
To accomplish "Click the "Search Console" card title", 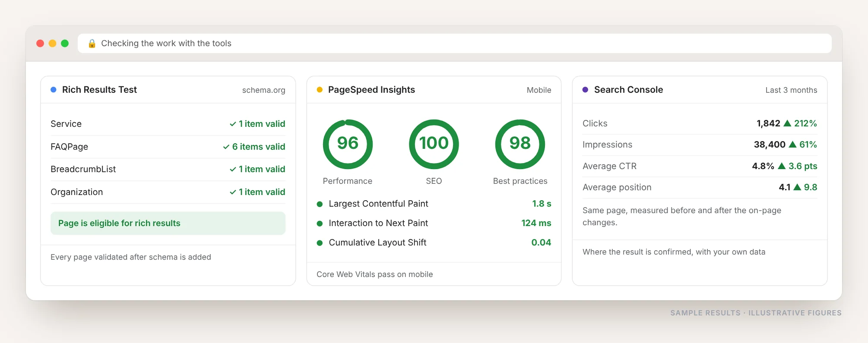I will click(x=629, y=90).
